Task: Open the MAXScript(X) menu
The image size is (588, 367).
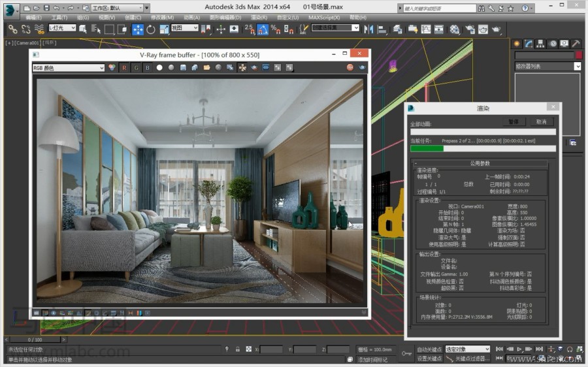Action: [x=323, y=18]
